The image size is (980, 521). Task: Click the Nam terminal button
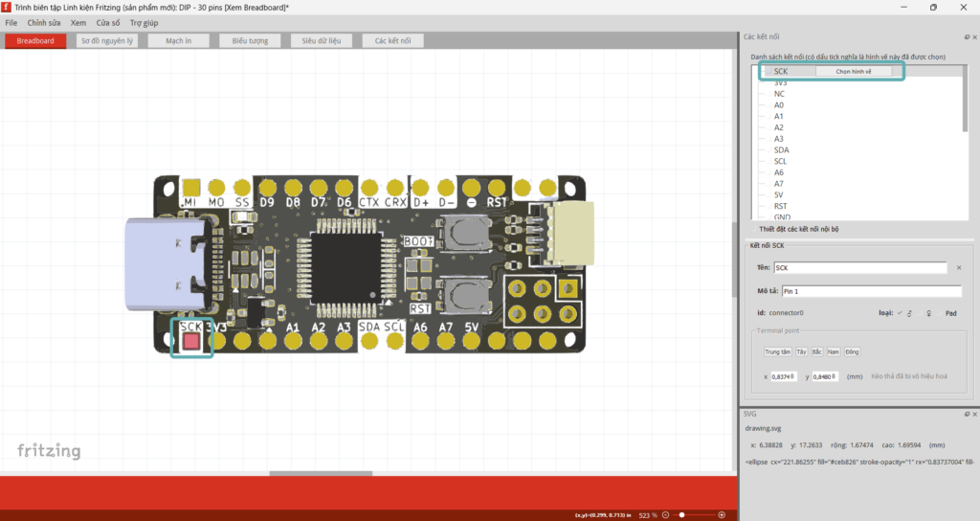(x=834, y=352)
